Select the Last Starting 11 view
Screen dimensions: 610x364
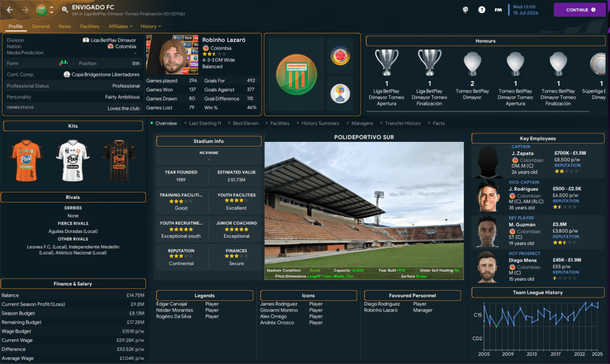click(x=205, y=123)
